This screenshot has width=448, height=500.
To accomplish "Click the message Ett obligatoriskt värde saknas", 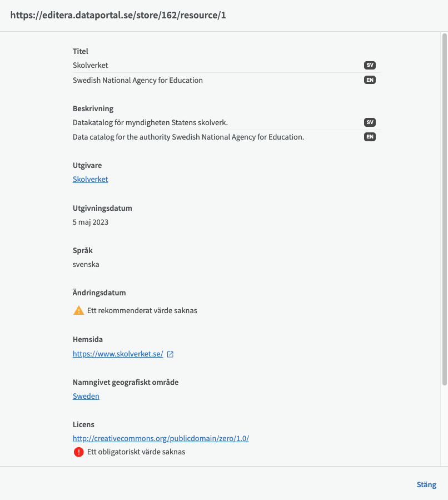I will (136, 452).
